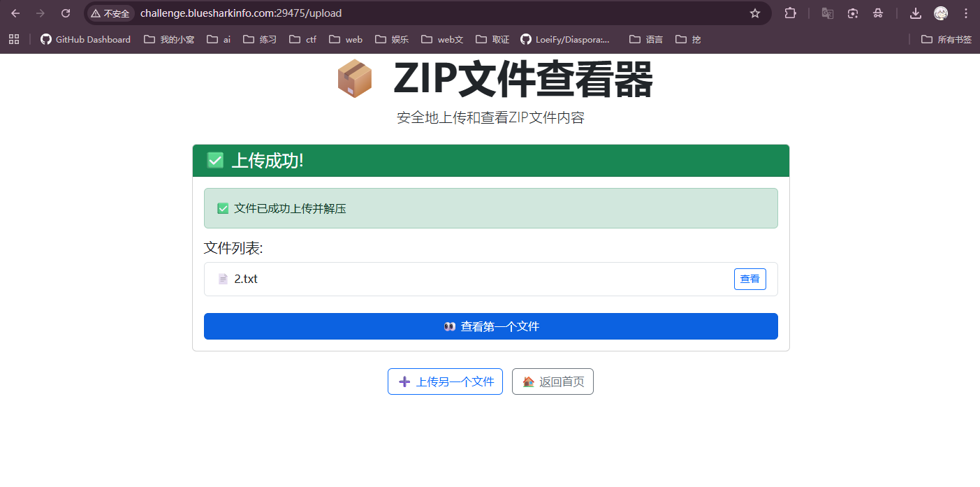Bookmark this page with the star icon

point(754,13)
